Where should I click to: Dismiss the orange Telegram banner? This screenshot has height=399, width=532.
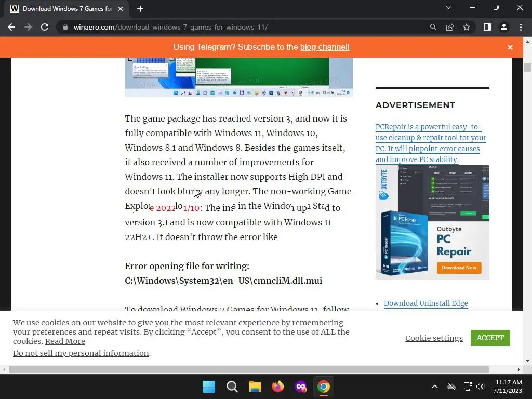click(x=510, y=47)
